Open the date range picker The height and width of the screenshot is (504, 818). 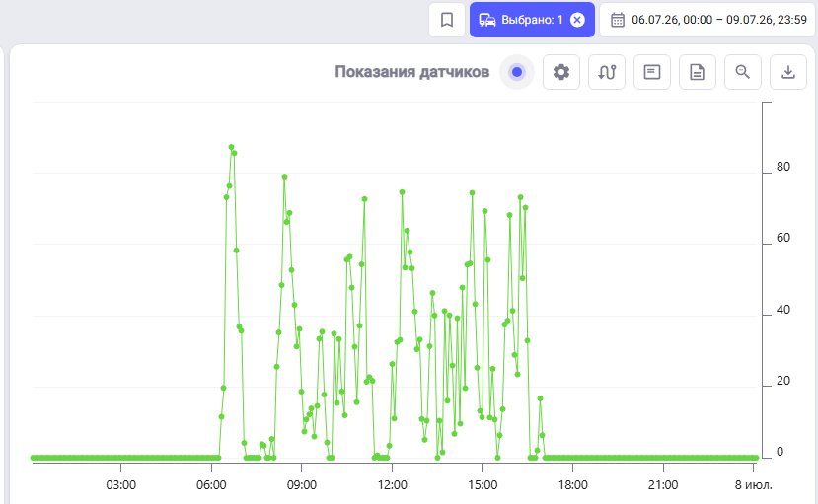coord(707,20)
